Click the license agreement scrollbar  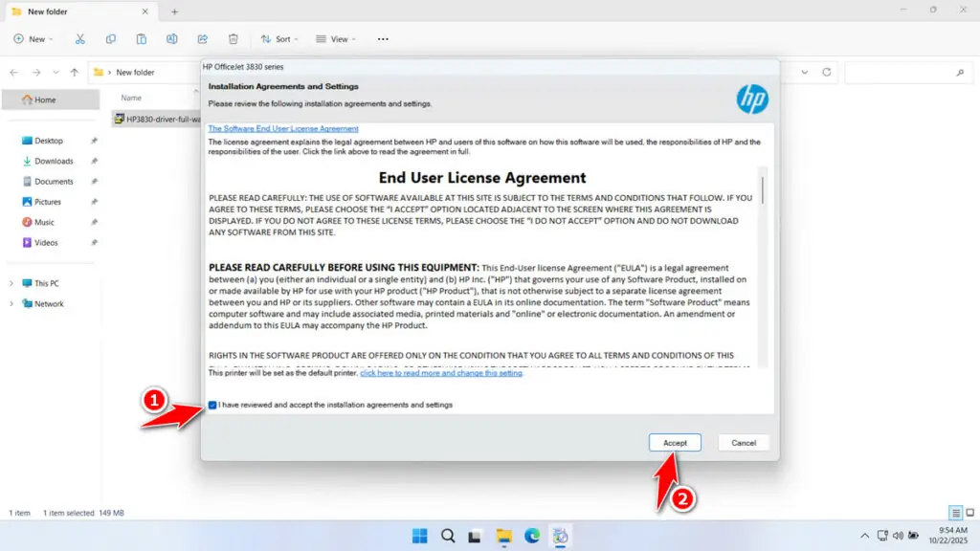click(x=763, y=191)
